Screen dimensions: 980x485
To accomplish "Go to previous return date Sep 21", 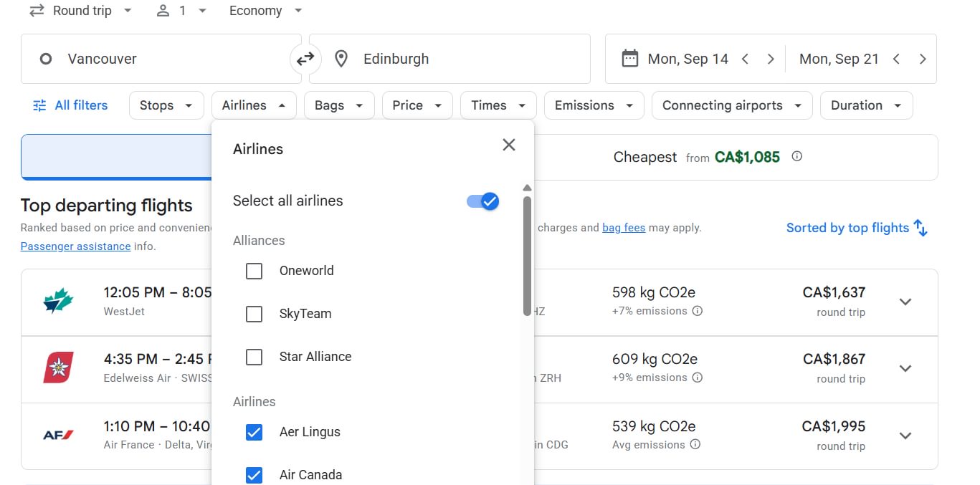I will pos(896,59).
